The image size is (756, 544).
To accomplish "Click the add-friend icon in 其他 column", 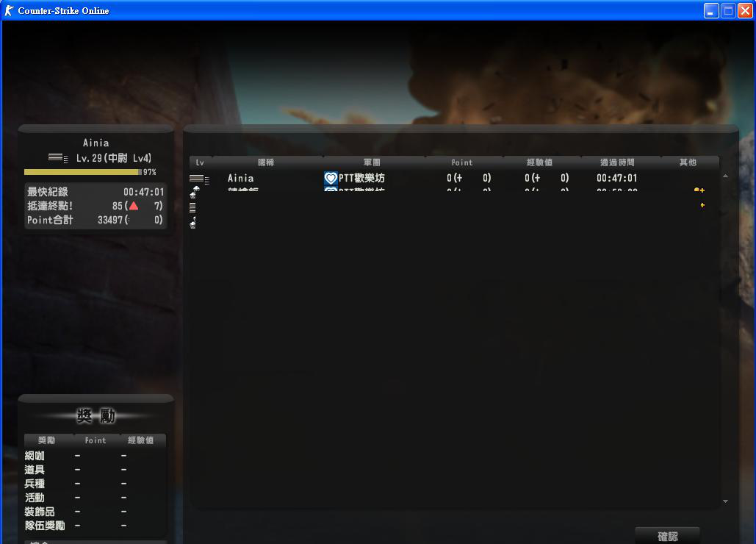I will 699,190.
